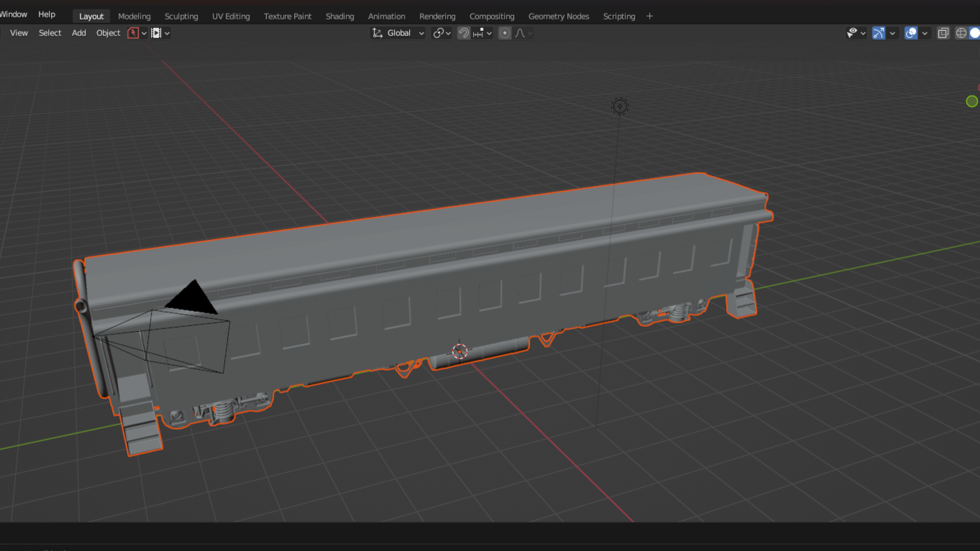Select the light object above the train

click(620, 106)
